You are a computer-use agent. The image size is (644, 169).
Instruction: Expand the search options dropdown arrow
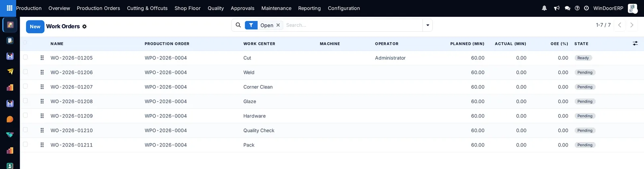pyautogui.click(x=427, y=25)
